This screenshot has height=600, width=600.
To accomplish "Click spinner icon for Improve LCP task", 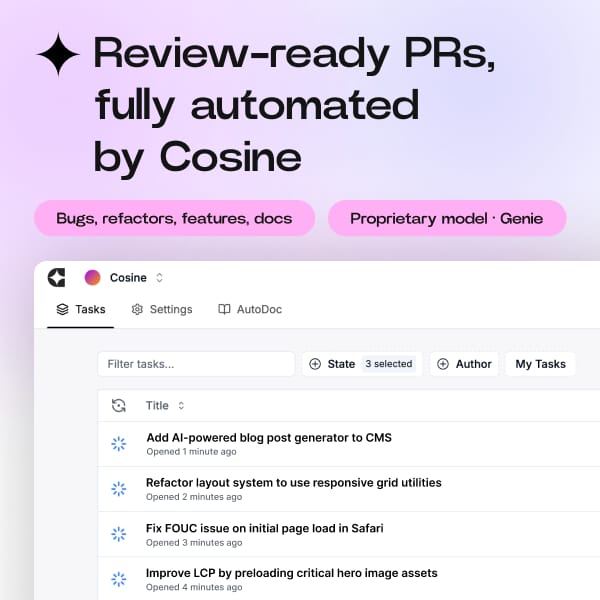I will (x=119, y=579).
